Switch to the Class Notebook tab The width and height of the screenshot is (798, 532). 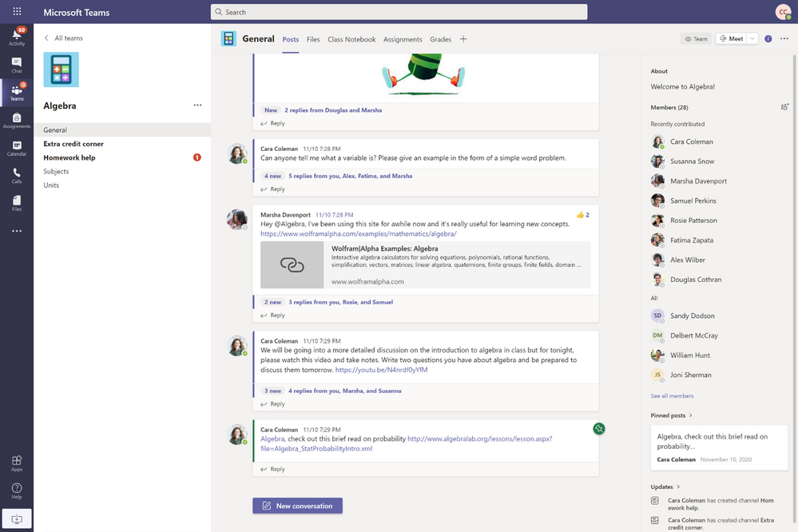pos(351,39)
